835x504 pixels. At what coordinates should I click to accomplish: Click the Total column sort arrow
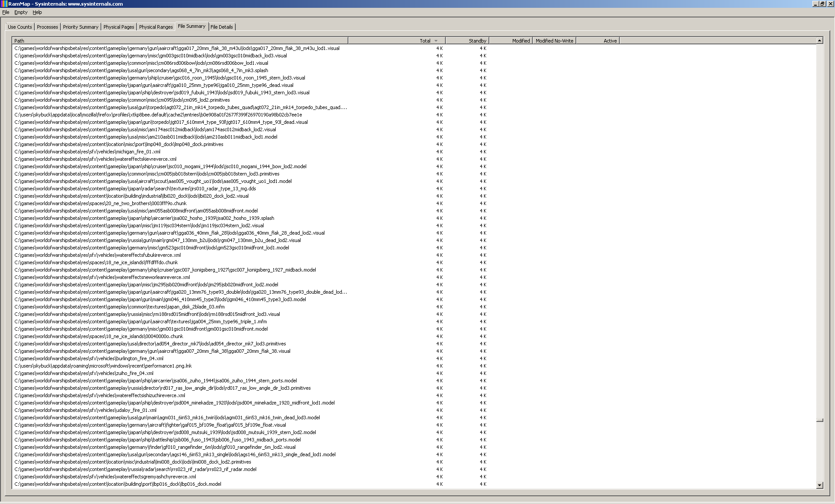click(x=436, y=41)
